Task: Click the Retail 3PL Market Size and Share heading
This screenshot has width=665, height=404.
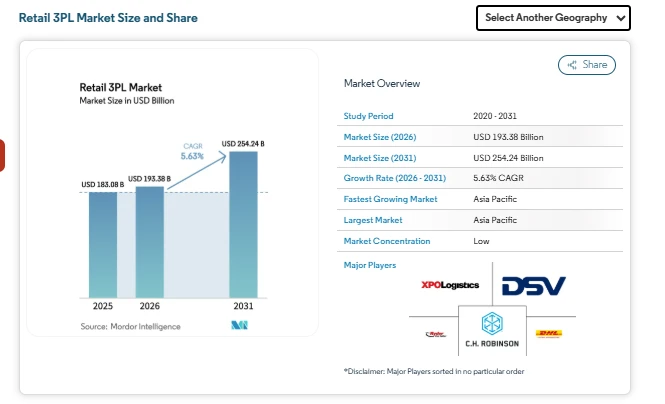Action: 108,18
